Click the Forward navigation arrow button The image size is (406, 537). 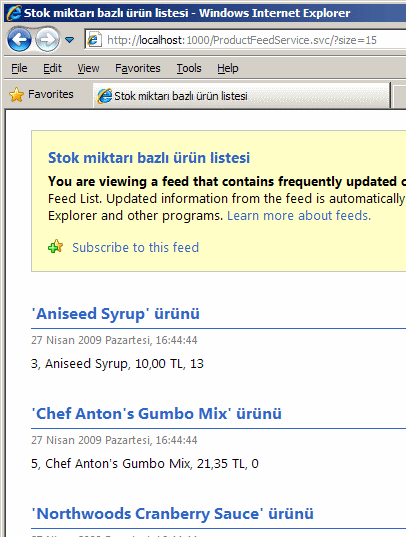[47, 40]
